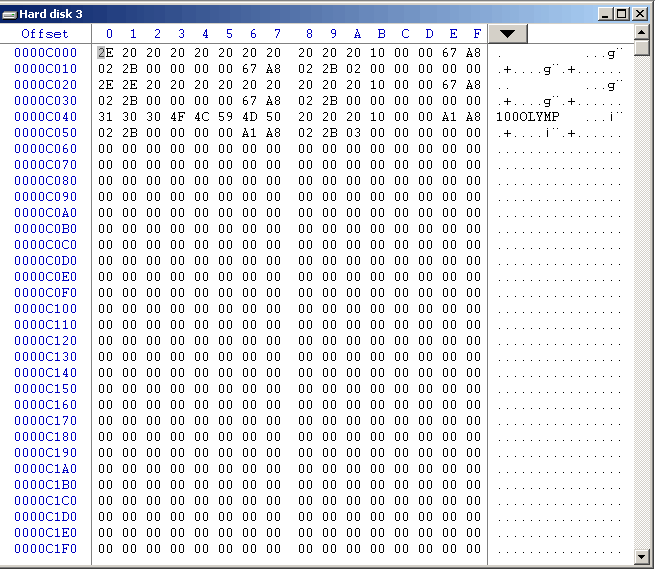Select byte 59 in row 0000C040

[226, 117]
